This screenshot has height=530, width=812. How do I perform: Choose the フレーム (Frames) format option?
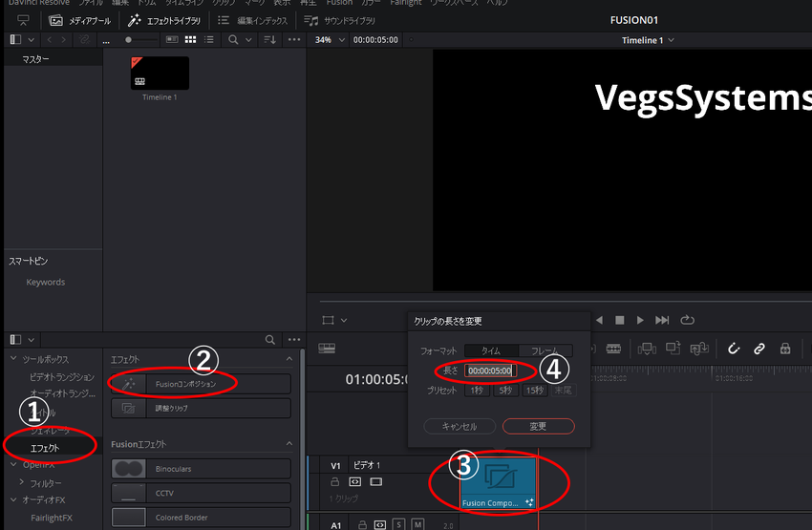(x=545, y=350)
